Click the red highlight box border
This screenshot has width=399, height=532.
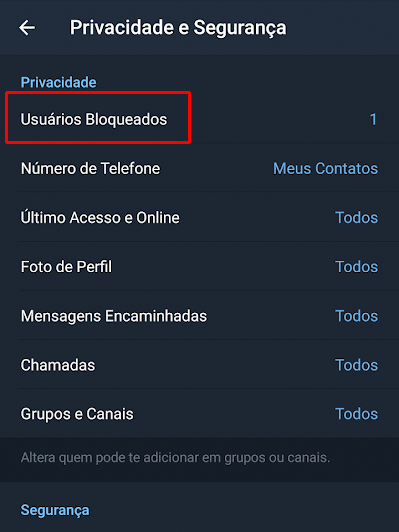coord(98,93)
